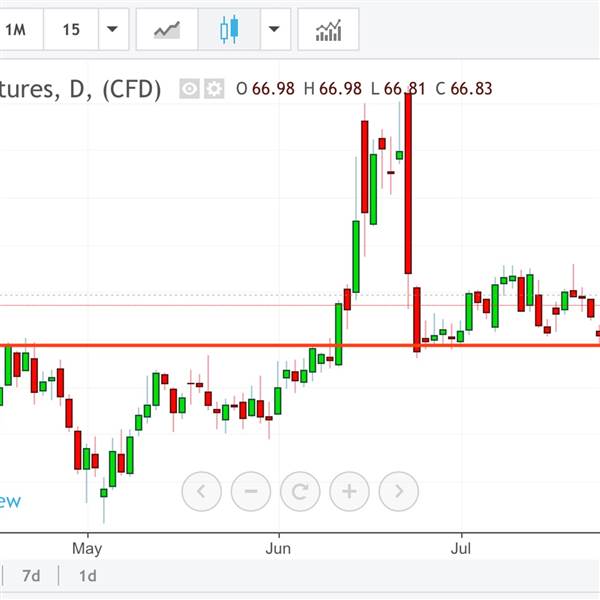
Task: Open symbol settings gear icon
Action: [x=214, y=89]
